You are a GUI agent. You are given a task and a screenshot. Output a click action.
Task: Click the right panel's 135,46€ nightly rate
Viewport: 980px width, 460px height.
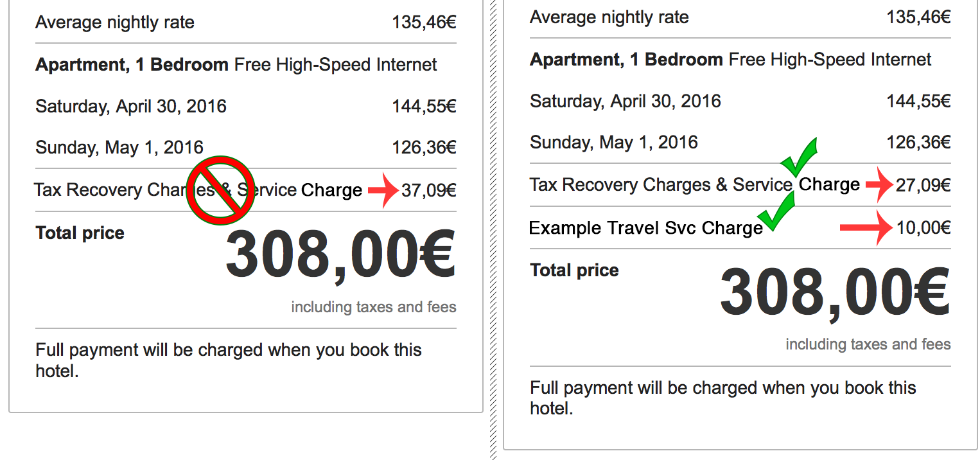[x=918, y=17]
